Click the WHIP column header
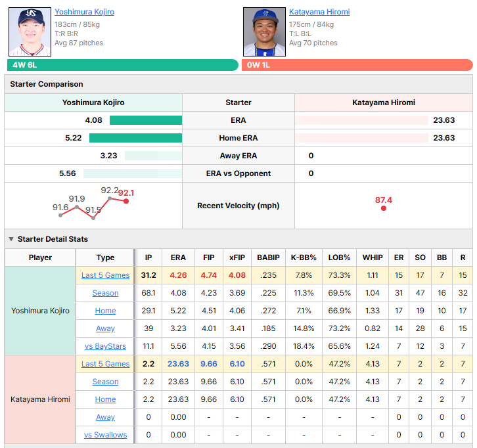This screenshot has width=477, height=448. point(373,258)
